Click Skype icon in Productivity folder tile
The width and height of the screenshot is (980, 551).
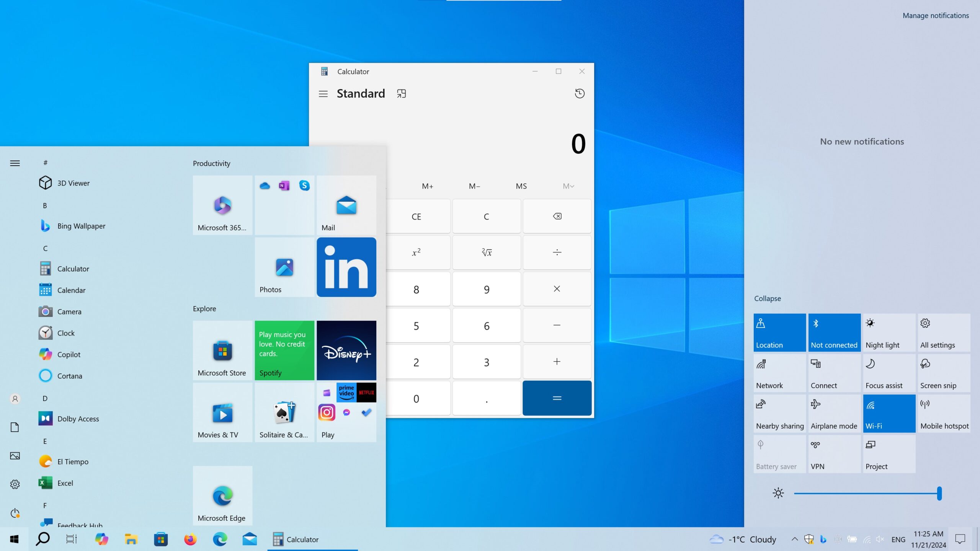coord(304,186)
